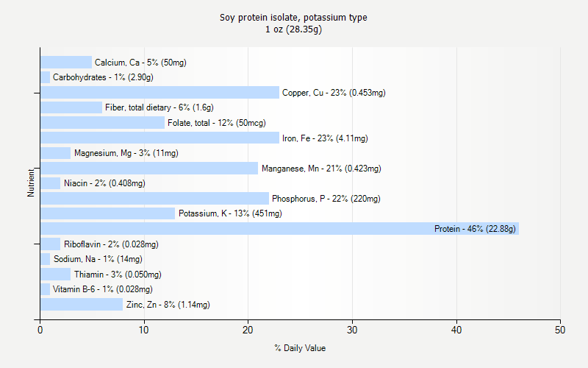
Task: Click the % Daily Value axis label
Action: (x=300, y=348)
